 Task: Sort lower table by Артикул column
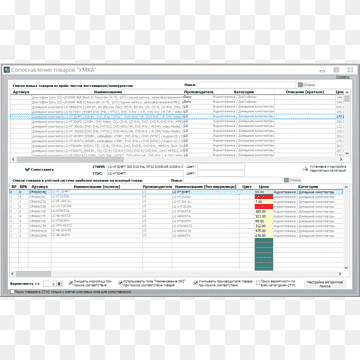(40, 187)
